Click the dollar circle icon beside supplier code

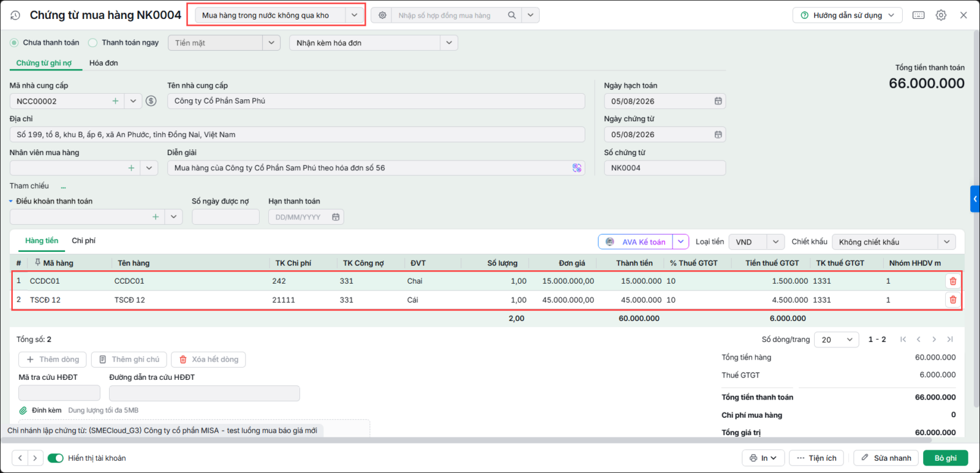(151, 101)
